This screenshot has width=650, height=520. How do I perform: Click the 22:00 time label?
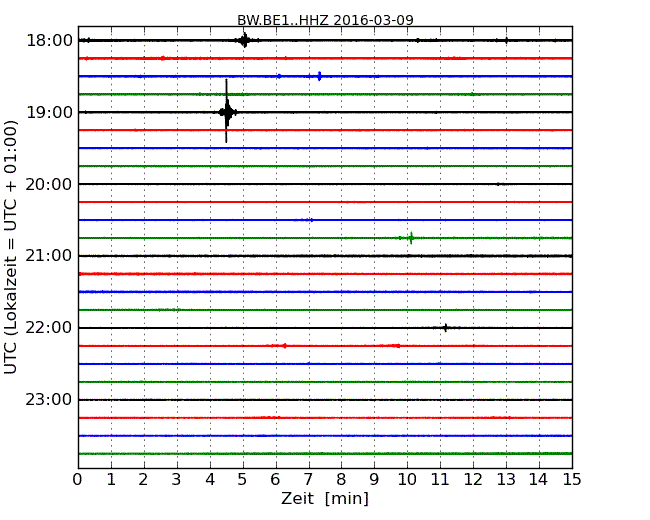49,328
